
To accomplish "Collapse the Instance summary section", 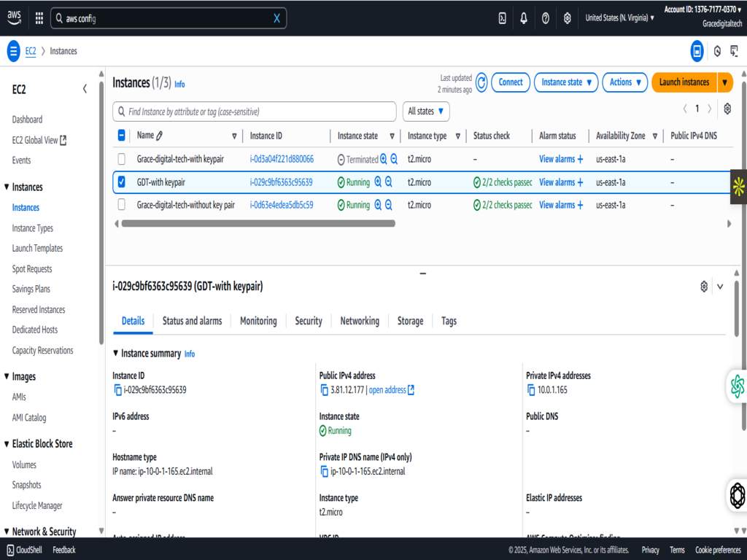I will (116, 354).
